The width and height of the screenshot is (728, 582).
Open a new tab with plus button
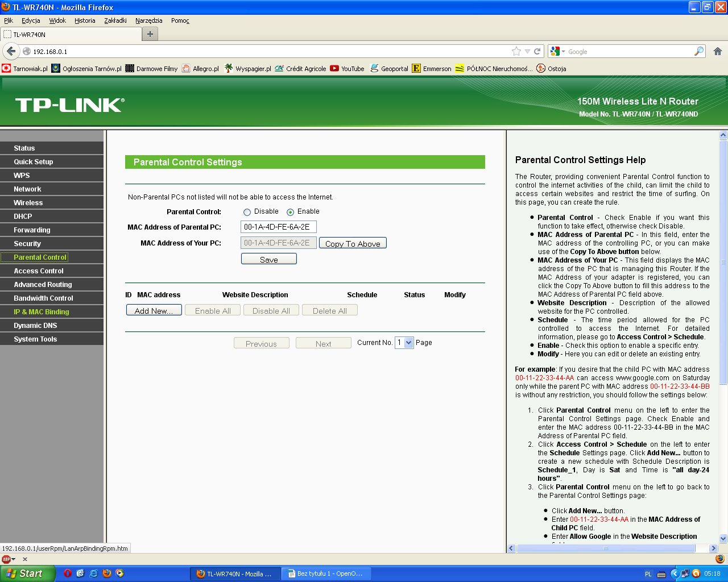pyautogui.click(x=150, y=34)
